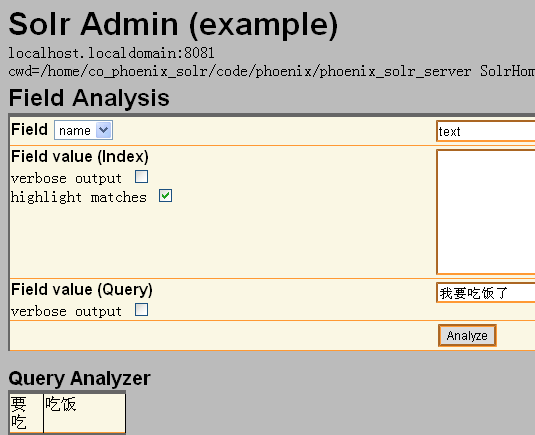Enable verbose output for Field value (Index)
535x435 pixels.
[x=141, y=177]
